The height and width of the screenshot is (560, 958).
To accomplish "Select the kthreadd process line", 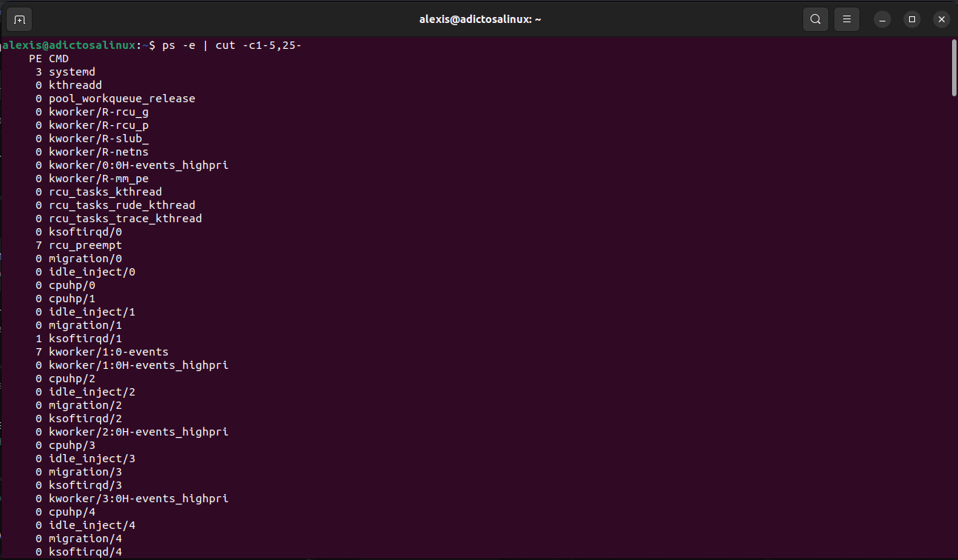I will (68, 85).
